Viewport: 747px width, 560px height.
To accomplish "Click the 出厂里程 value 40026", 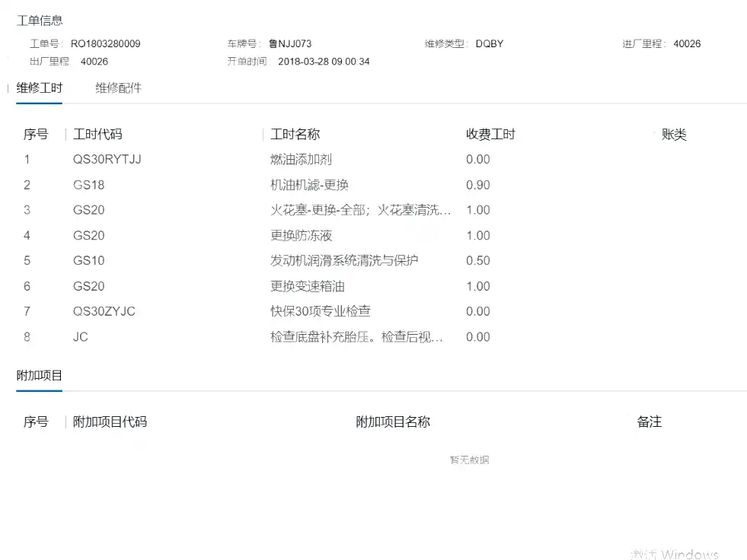I will (x=94, y=62).
